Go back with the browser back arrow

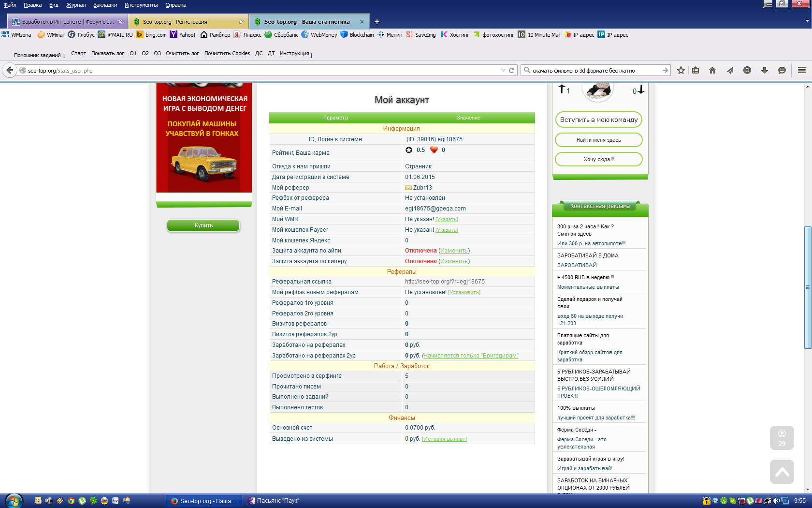[x=10, y=70]
